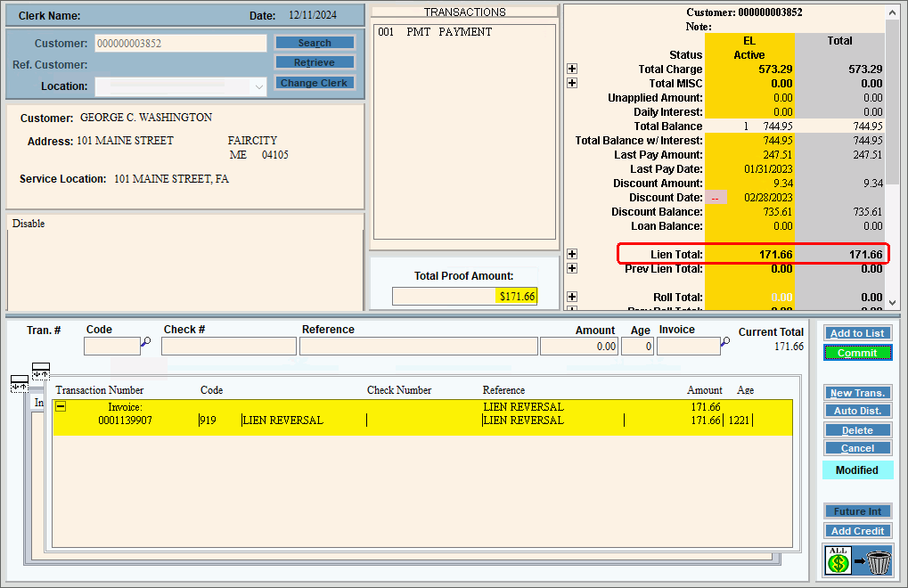Click the EL Lien Total value 171.66
This screenshot has width=908, height=588.
point(776,255)
